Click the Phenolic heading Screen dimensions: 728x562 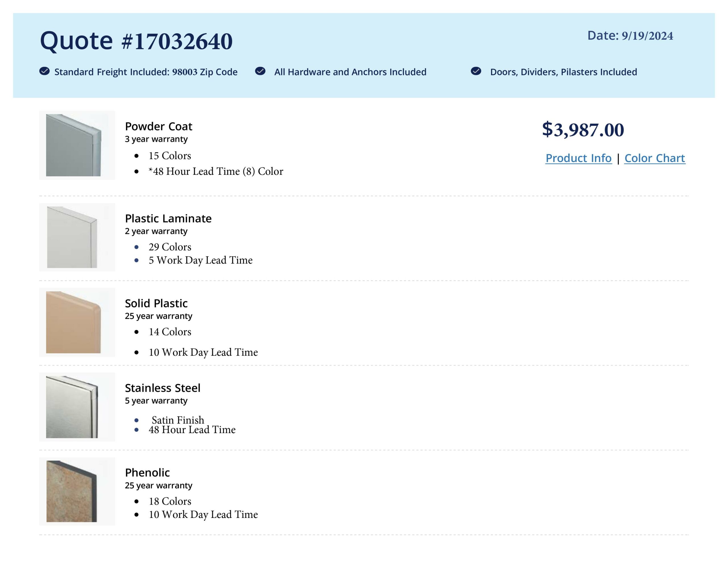(x=147, y=473)
